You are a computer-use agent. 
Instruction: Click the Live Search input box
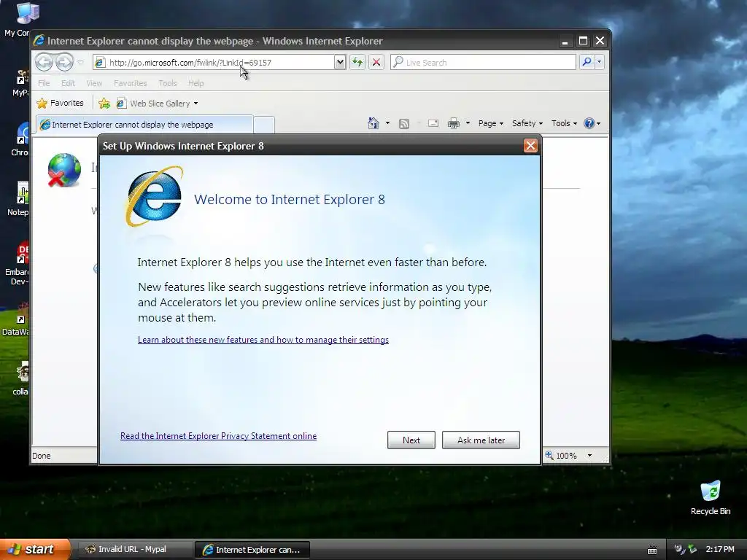483,63
